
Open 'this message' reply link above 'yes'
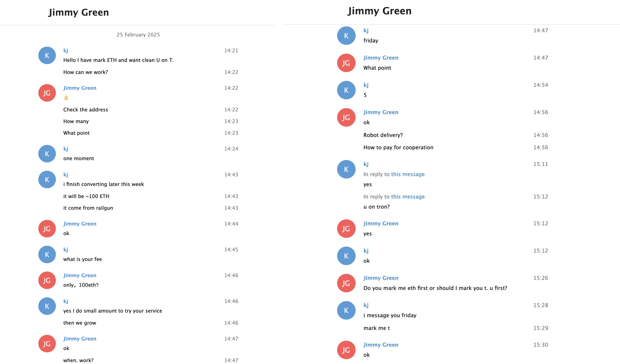click(x=408, y=174)
